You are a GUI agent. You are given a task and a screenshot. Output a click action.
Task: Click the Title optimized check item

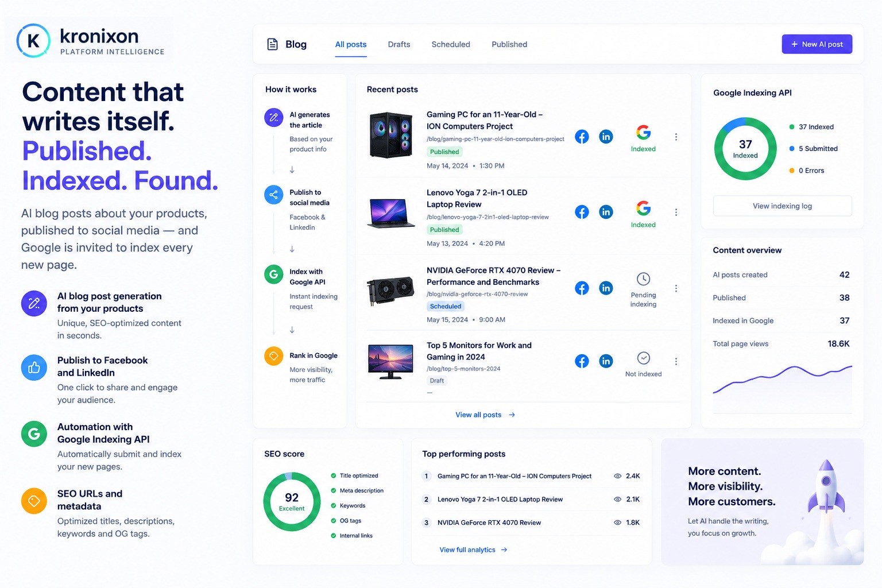[x=354, y=475]
